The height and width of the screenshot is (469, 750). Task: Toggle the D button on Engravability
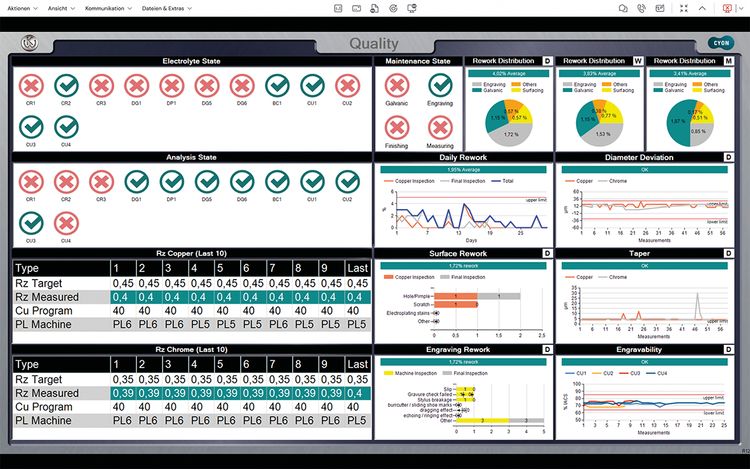point(728,349)
